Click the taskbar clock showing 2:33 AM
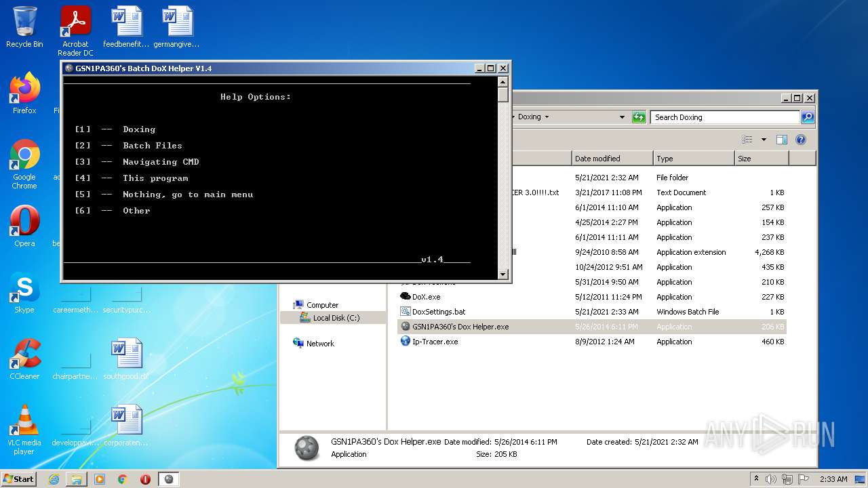 (833, 479)
